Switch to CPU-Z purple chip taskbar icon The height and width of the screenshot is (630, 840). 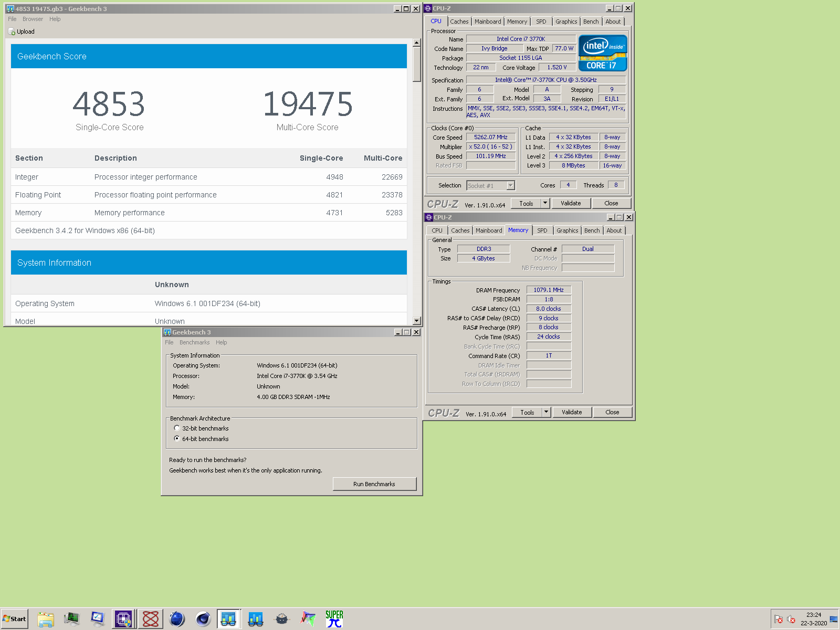coord(123,619)
